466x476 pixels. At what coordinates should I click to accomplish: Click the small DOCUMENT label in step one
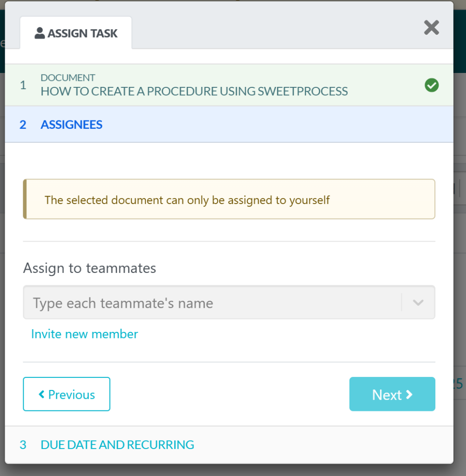[x=68, y=78]
